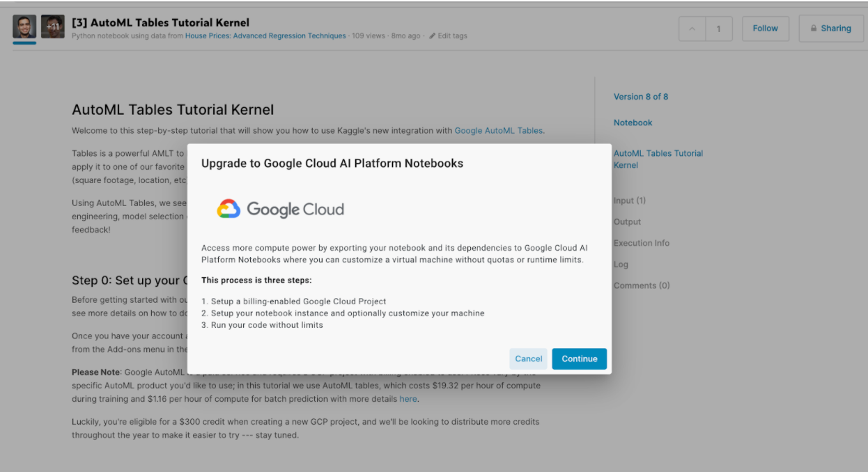Click the Edit tags pencil link
The width and height of the screenshot is (868, 472).
pyautogui.click(x=448, y=36)
